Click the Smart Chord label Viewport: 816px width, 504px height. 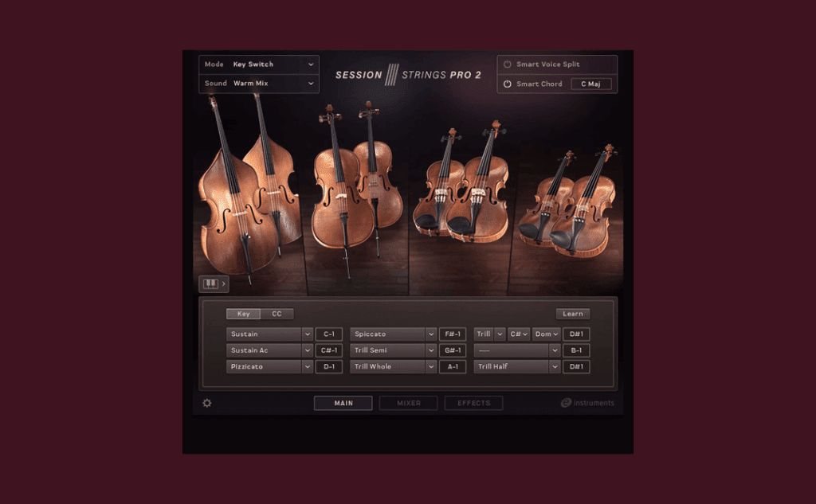point(539,84)
